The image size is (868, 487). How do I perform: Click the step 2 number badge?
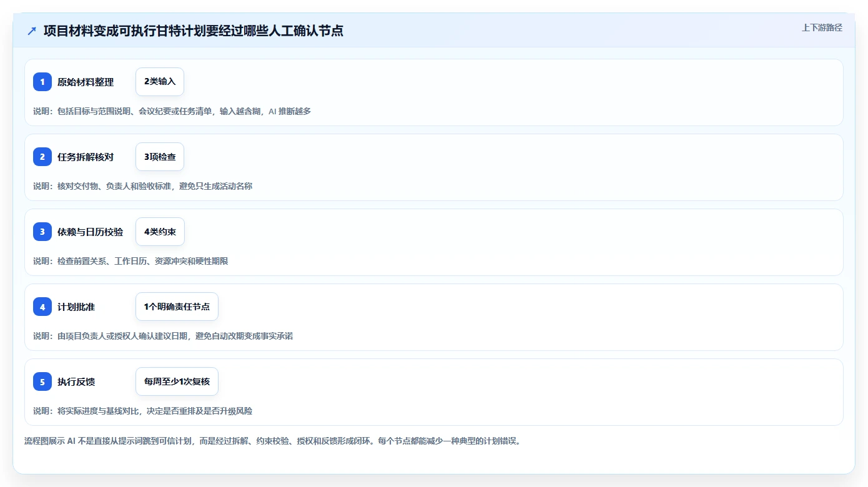pyautogui.click(x=42, y=157)
